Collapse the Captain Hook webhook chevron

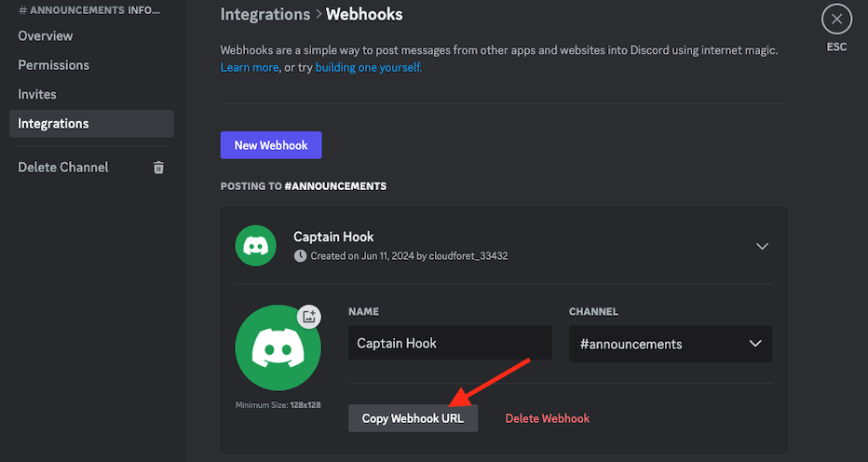click(x=762, y=247)
